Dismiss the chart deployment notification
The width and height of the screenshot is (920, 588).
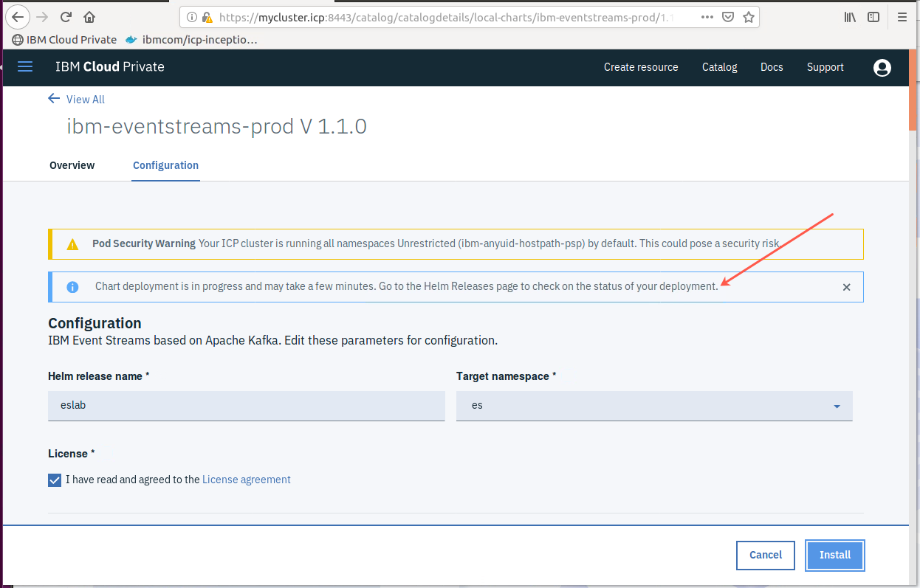coord(847,287)
